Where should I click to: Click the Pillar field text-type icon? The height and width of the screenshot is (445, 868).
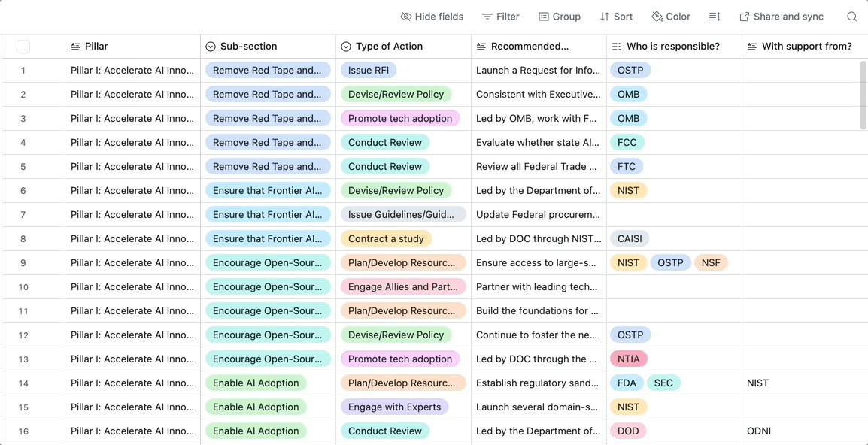click(x=76, y=47)
